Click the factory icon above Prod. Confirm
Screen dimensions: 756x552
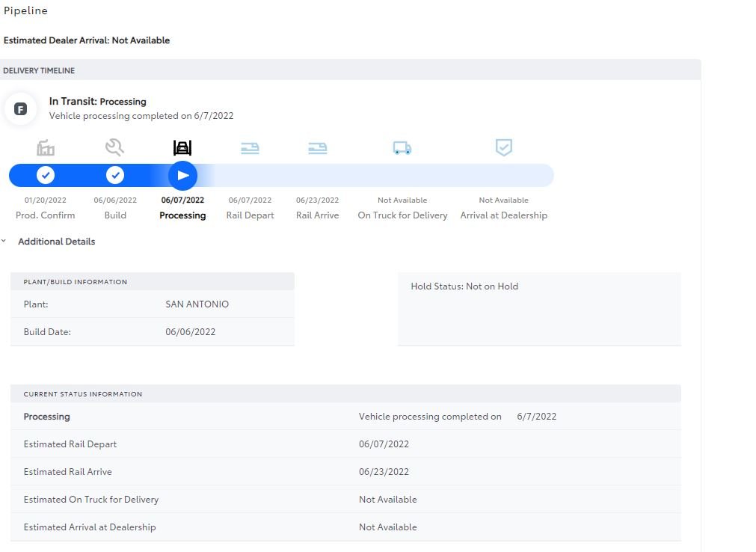click(46, 147)
